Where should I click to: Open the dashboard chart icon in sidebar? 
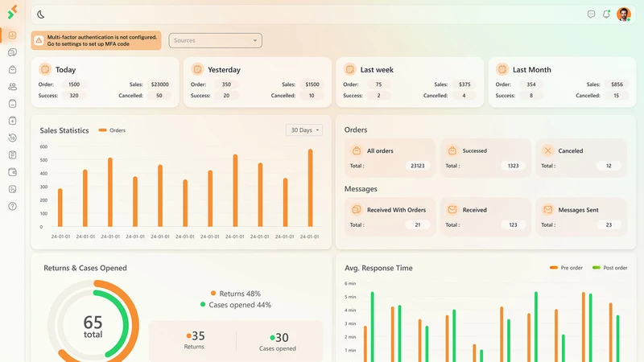pyautogui.click(x=12, y=35)
